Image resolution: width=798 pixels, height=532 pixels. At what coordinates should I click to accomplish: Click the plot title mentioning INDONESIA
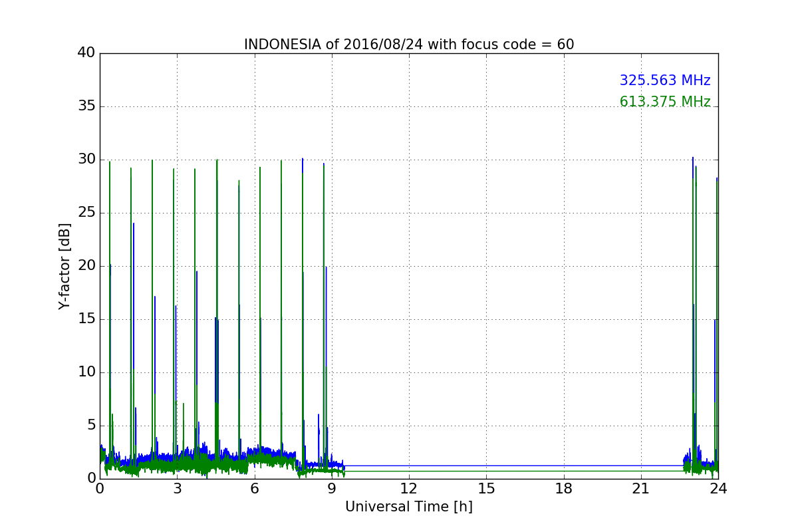point(409,45)
